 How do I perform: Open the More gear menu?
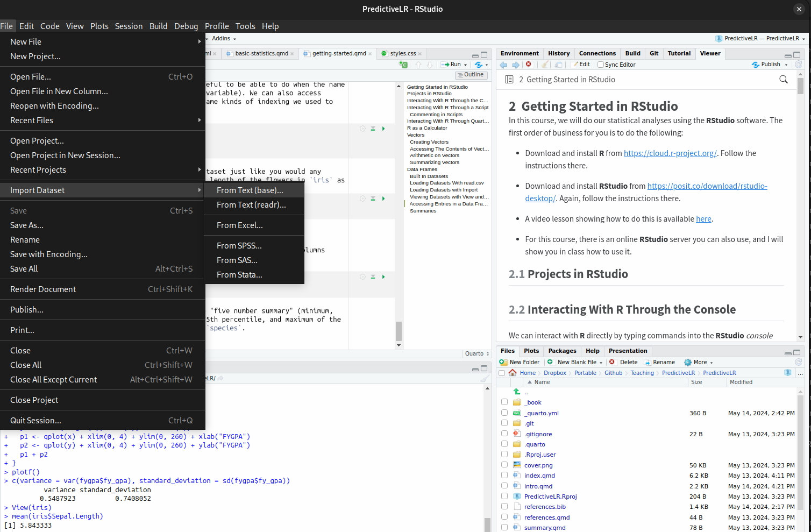coord(698,363)
